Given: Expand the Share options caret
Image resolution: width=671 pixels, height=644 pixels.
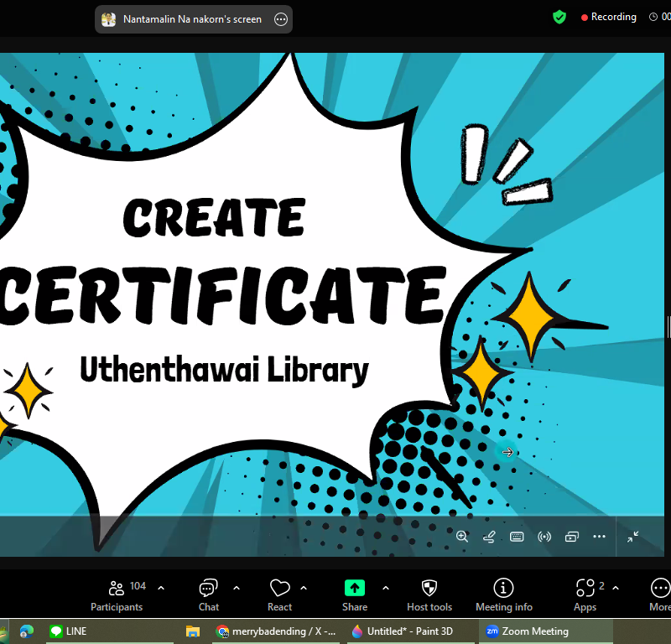Looking at the screenshot, I should [x=386, y=588].
